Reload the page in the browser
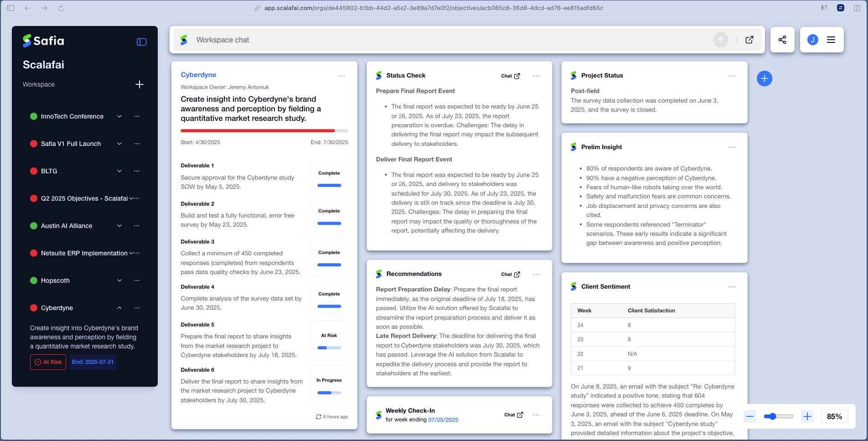Image resolution: width=868 pixels, height=441 pixels. [61, 8]
